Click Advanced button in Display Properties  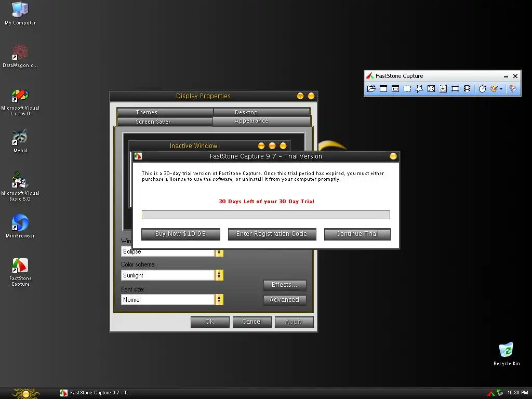(x=285, y=300)
